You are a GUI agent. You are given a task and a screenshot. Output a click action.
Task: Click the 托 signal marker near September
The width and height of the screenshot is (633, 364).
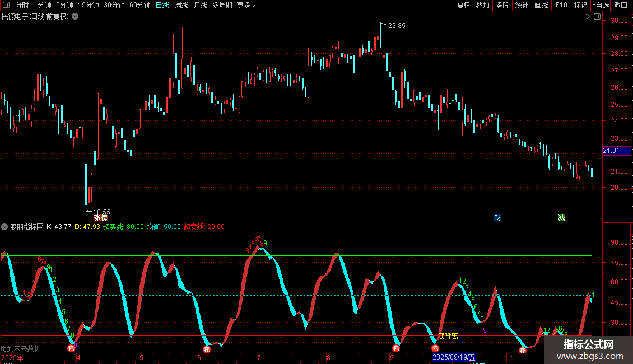(x=397, y=348)
